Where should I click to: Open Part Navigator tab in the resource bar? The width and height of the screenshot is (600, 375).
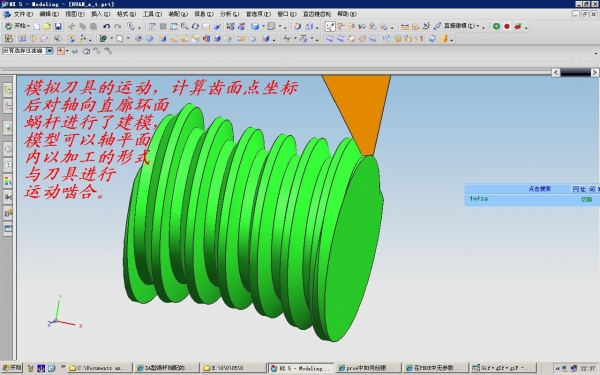pyautogui.click(x=8, y=106)
